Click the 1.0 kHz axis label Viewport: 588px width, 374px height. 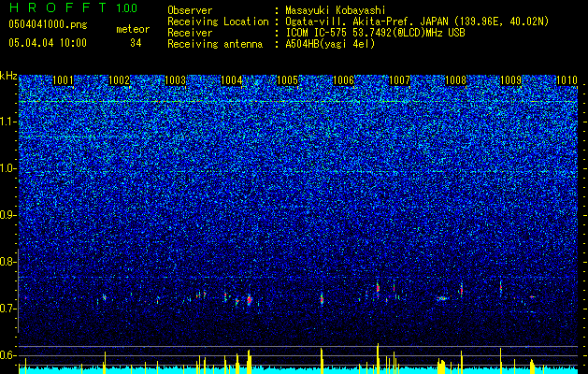[8, 168]
